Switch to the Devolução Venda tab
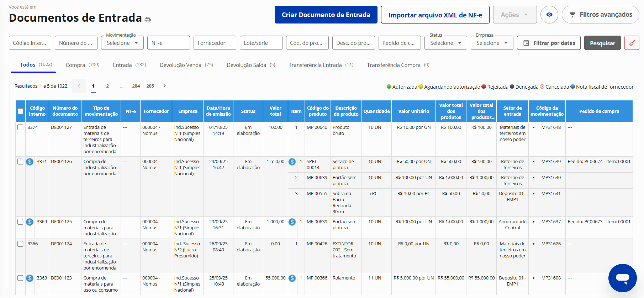This screenshot has width=644, height=298. pos(186,65)
